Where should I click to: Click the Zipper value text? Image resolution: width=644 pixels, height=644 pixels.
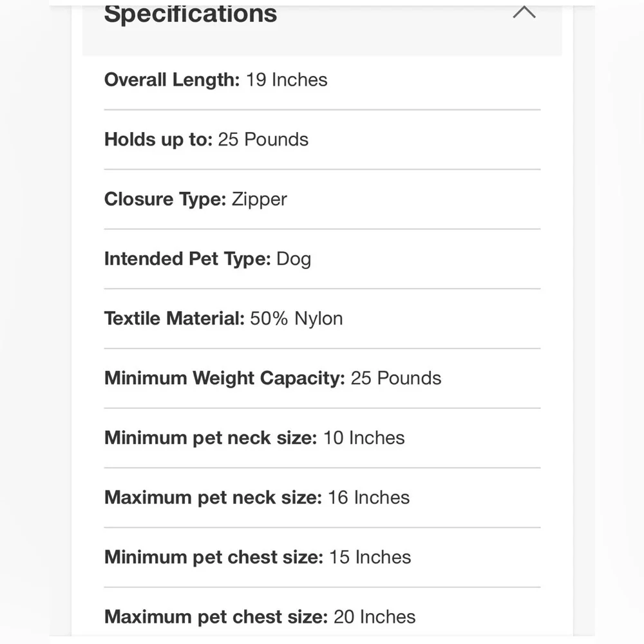pyautogui.click(x=260, y=200)
